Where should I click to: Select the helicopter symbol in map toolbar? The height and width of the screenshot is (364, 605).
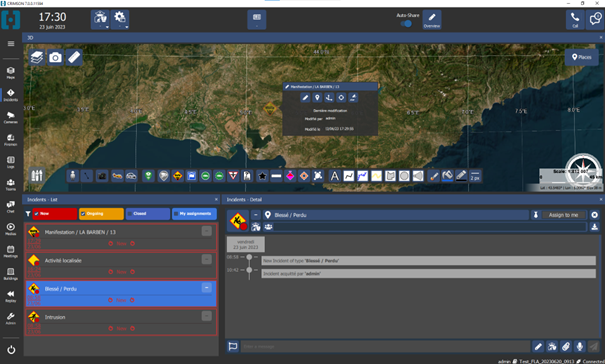tap(117, 176)
